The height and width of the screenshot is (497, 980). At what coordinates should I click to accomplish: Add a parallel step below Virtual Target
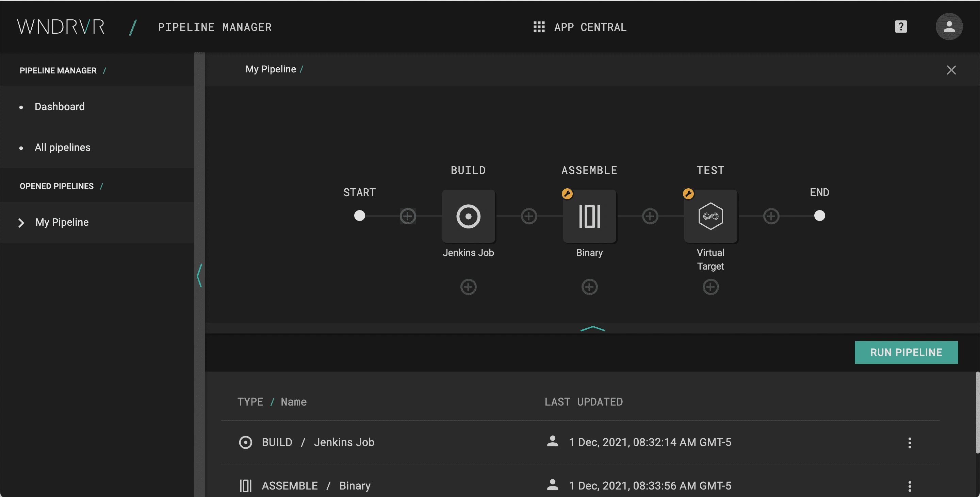710,287
